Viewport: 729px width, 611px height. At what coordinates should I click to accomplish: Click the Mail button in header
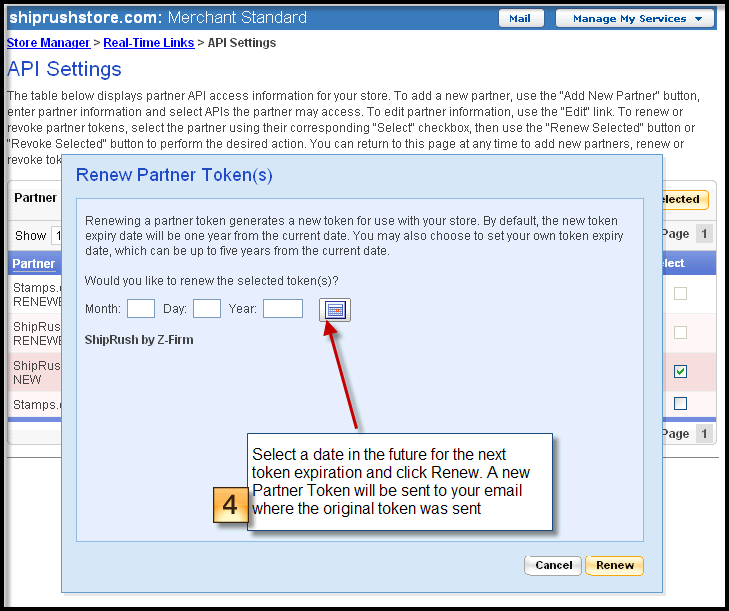520,18
